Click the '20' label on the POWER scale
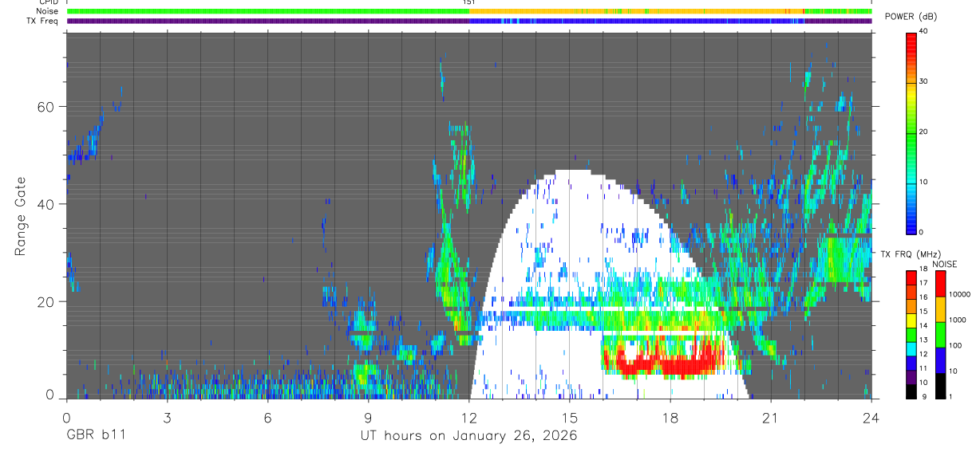The image size is (980, 452). [x=924, y=132]
